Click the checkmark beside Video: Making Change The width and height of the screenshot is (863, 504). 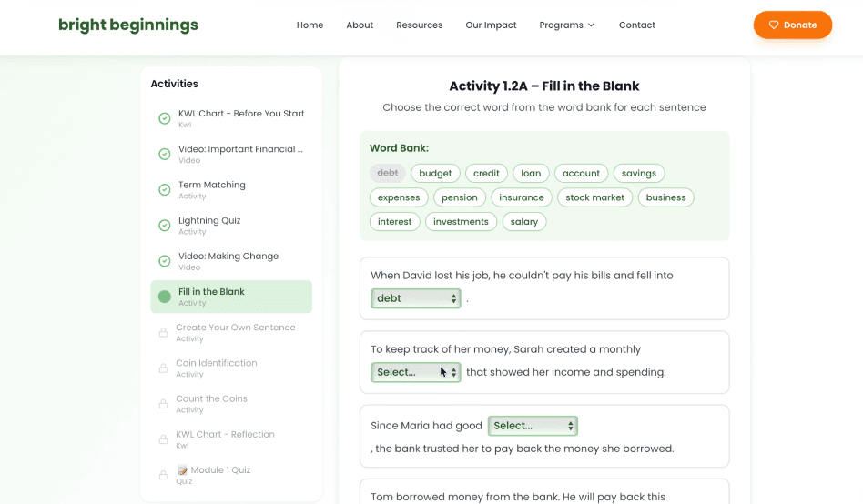pos(165,261)
